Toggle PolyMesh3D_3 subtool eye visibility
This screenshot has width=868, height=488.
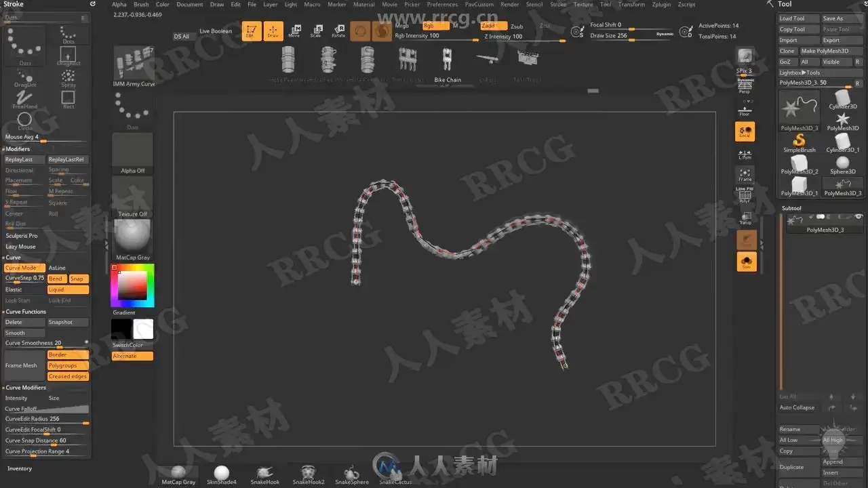click(x=859, y=217)
